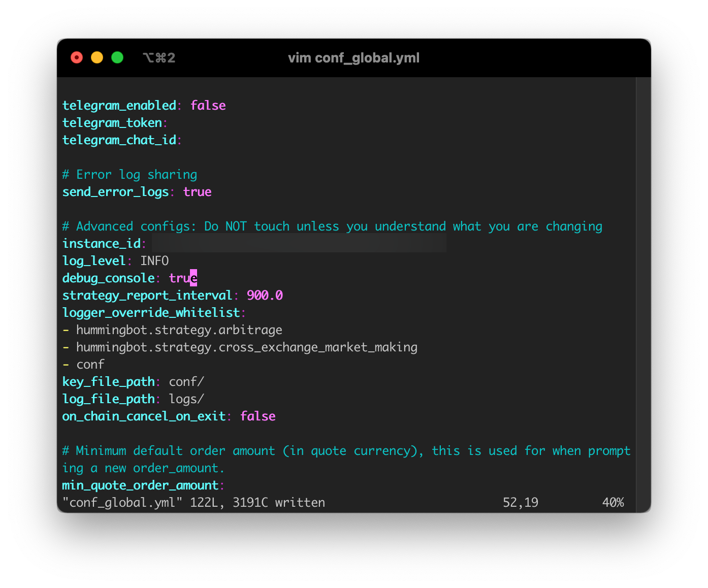Click the 'send_error_logs' key
The width and height of the screenshot is (708, 588).
click(x=116, y=192)
